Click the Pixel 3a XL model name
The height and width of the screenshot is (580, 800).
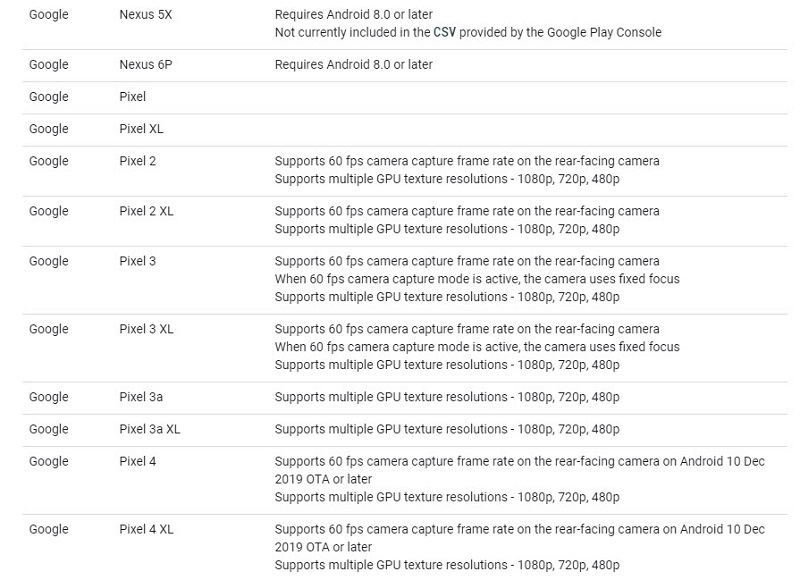coord(150,429)
